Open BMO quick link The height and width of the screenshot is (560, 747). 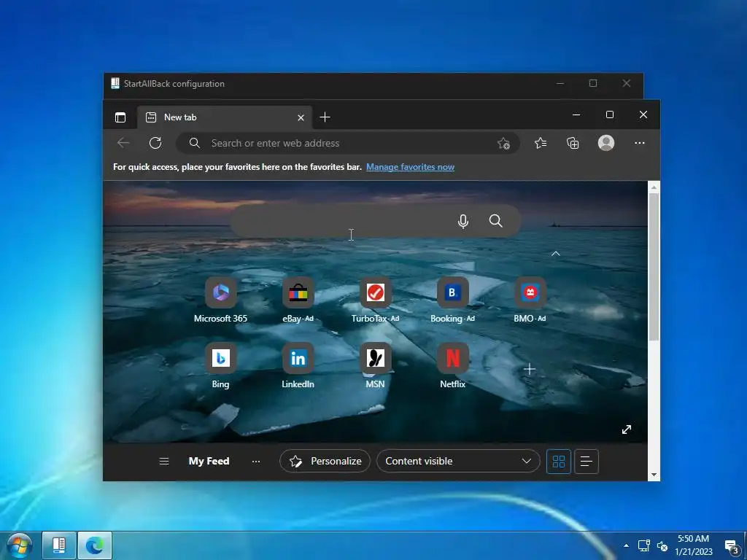(530, 300)
